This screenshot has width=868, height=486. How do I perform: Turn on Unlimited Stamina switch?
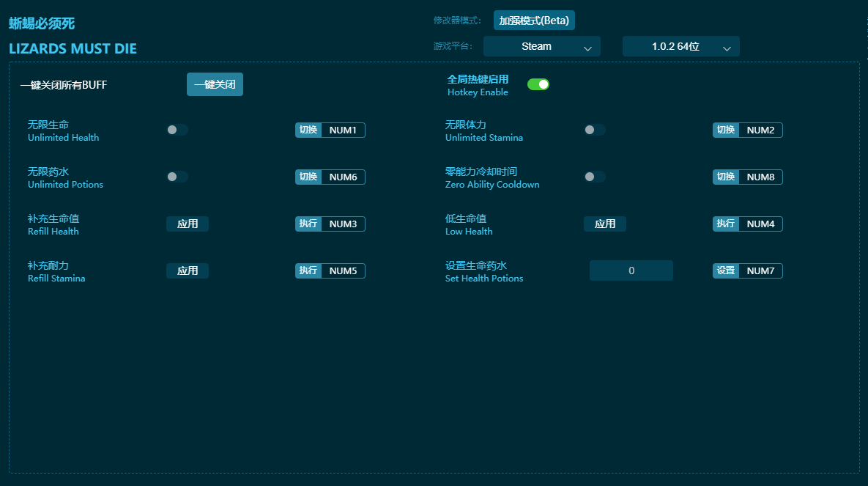[x=594, y=130]
